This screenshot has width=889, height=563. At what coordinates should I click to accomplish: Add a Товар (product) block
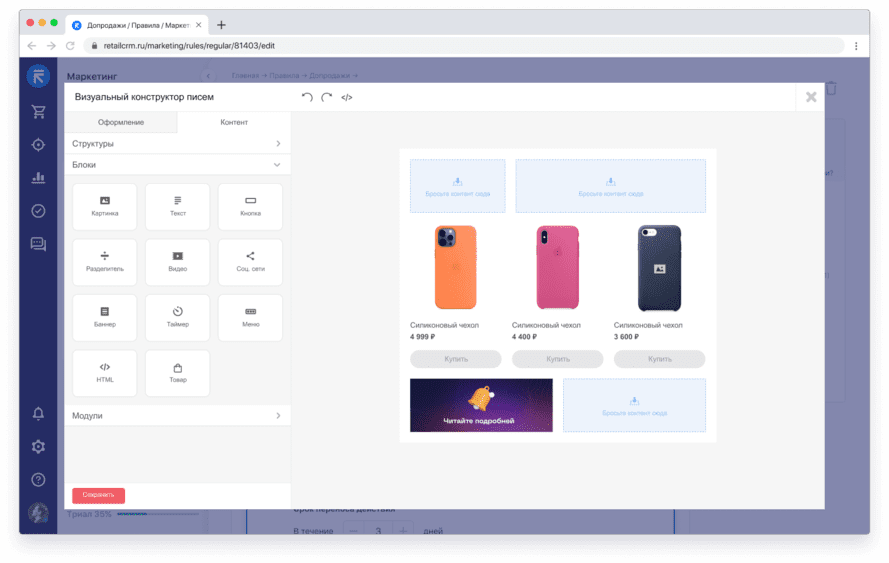coord(177,373)
